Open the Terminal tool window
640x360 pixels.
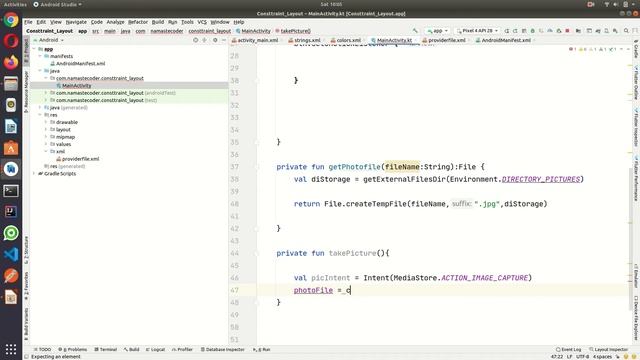(x=106, y=350)
